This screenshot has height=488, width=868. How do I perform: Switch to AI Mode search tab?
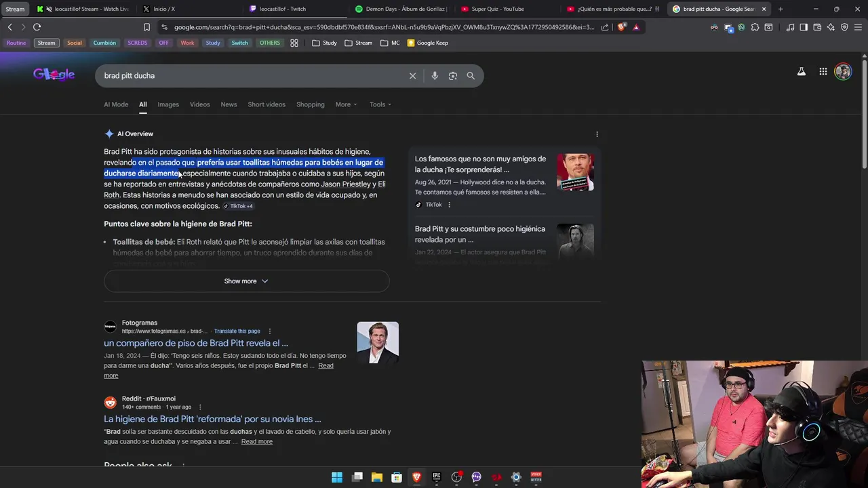click(116, 104)
